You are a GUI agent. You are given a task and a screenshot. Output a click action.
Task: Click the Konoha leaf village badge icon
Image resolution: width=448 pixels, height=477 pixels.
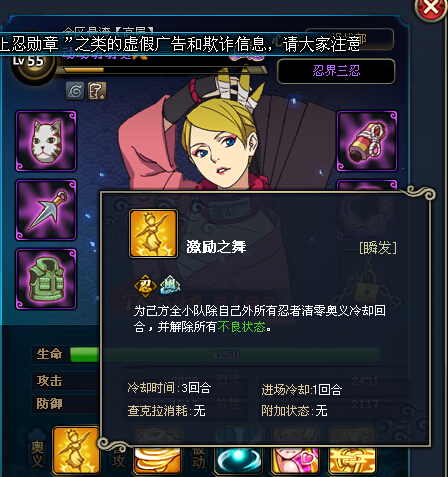75,91
